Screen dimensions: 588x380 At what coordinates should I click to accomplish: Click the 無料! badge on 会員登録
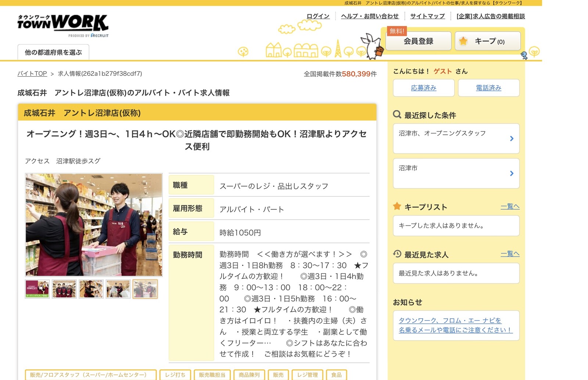(x=397, y=31)
